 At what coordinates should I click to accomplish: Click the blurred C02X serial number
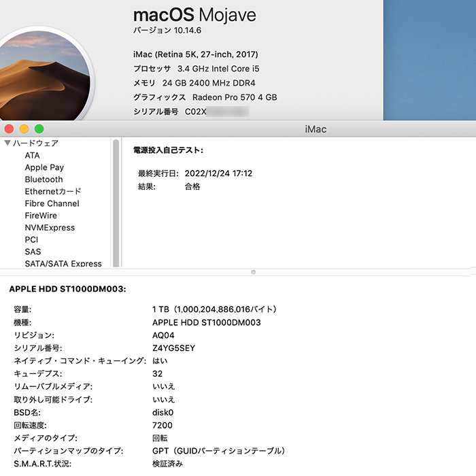217,112
